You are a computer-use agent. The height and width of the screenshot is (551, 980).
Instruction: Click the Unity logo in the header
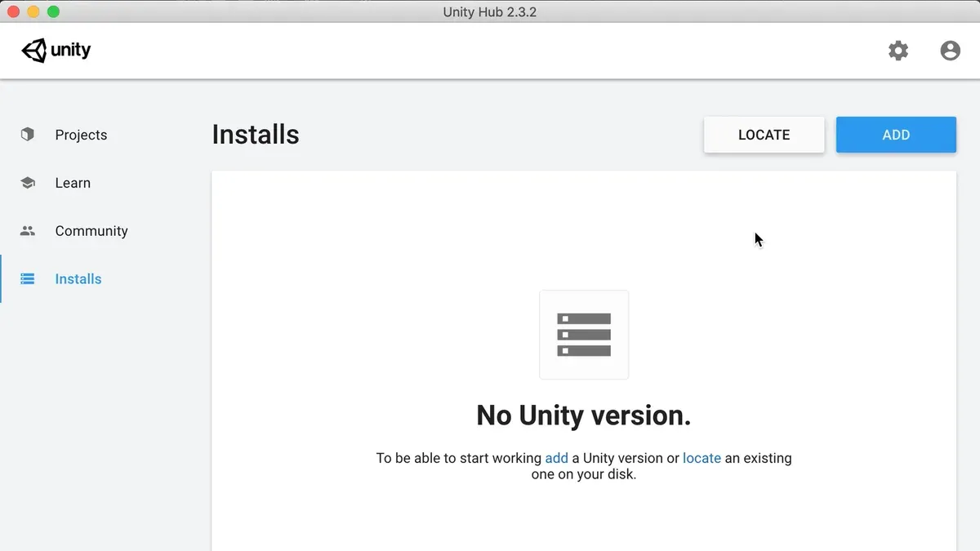click(56, 51)
